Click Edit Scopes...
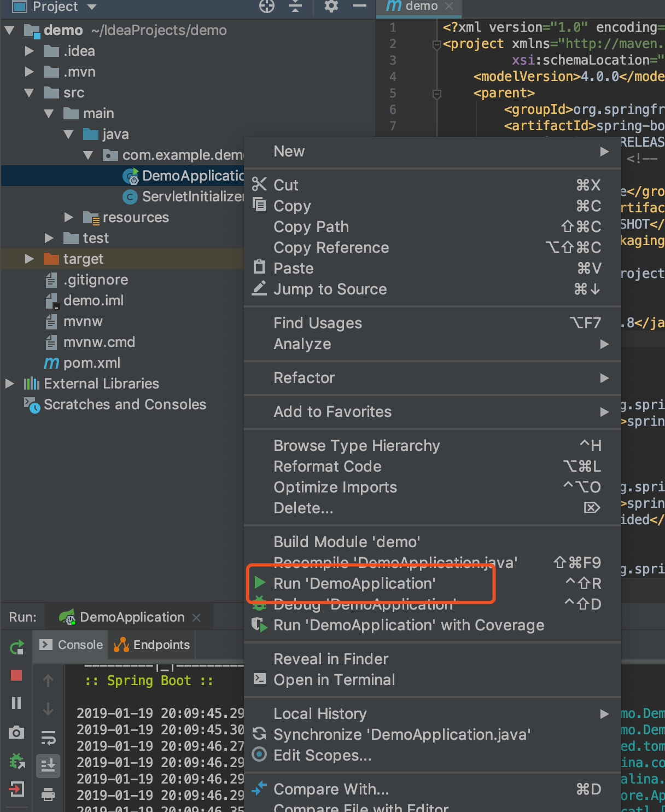665x812 pixels. point(432,755)
